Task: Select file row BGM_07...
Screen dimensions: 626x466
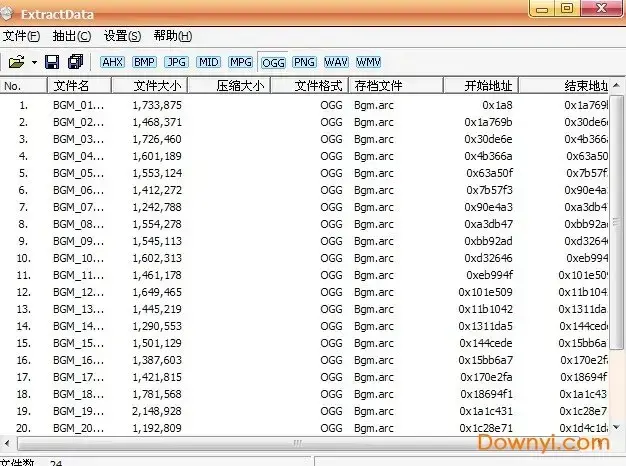Action: pos(304,207)
